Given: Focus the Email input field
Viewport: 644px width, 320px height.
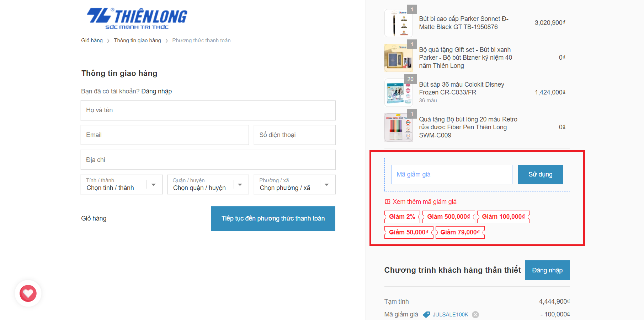Looking at the screenshot, I should [x=165, y=135].
